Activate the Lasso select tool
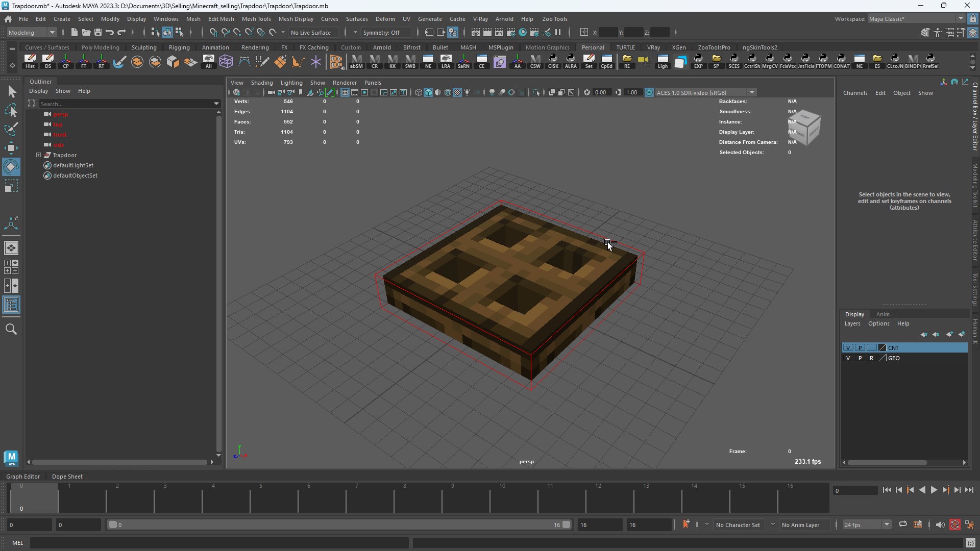Screen dimensions: 980x551 pyautogui.click(x=11, y=111)
